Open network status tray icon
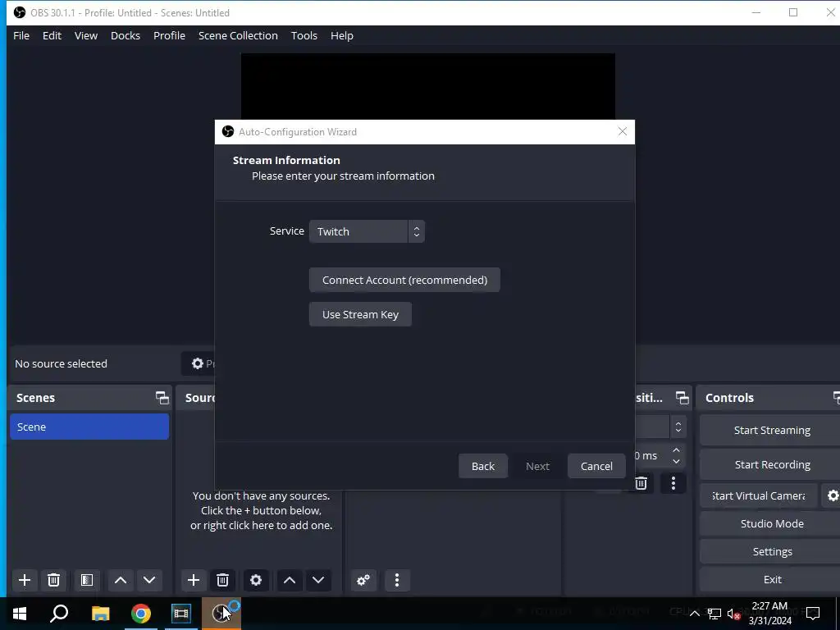840x630 pixels. [714, 614]
